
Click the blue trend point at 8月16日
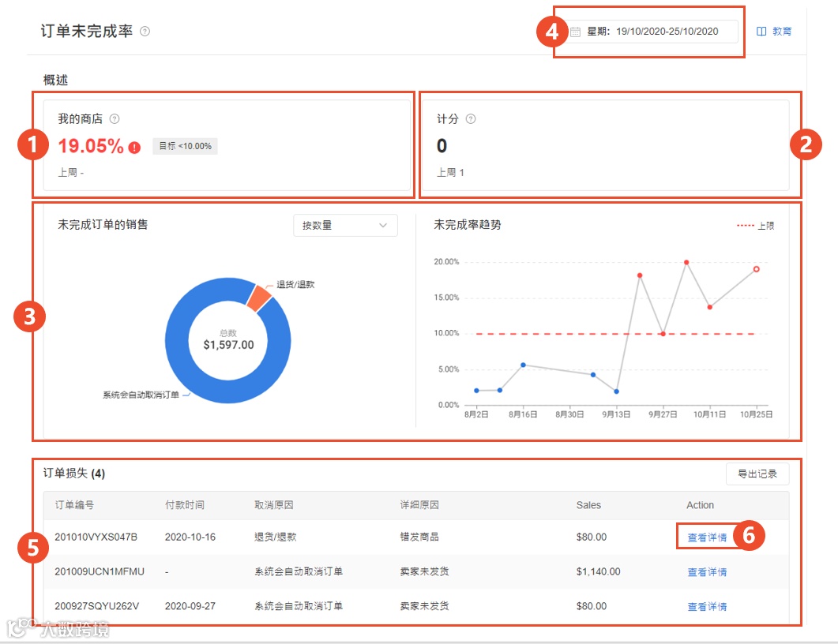[x=523, y=365]
